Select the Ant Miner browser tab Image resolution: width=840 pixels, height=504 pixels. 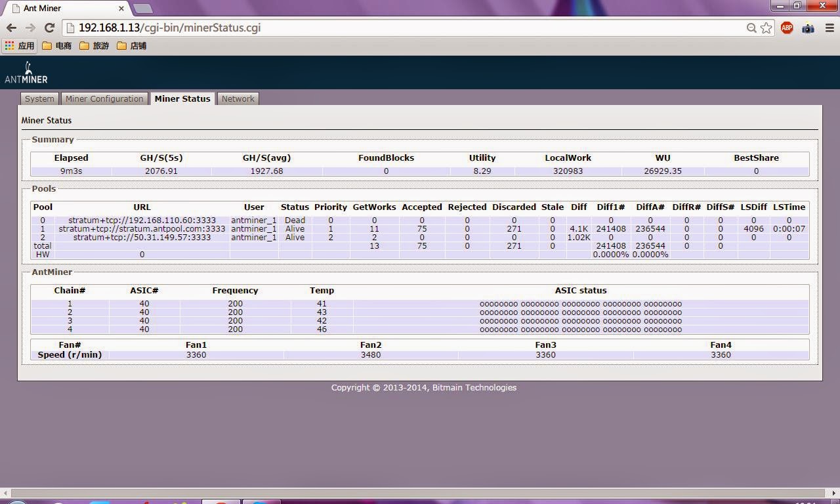click(66, 9)
